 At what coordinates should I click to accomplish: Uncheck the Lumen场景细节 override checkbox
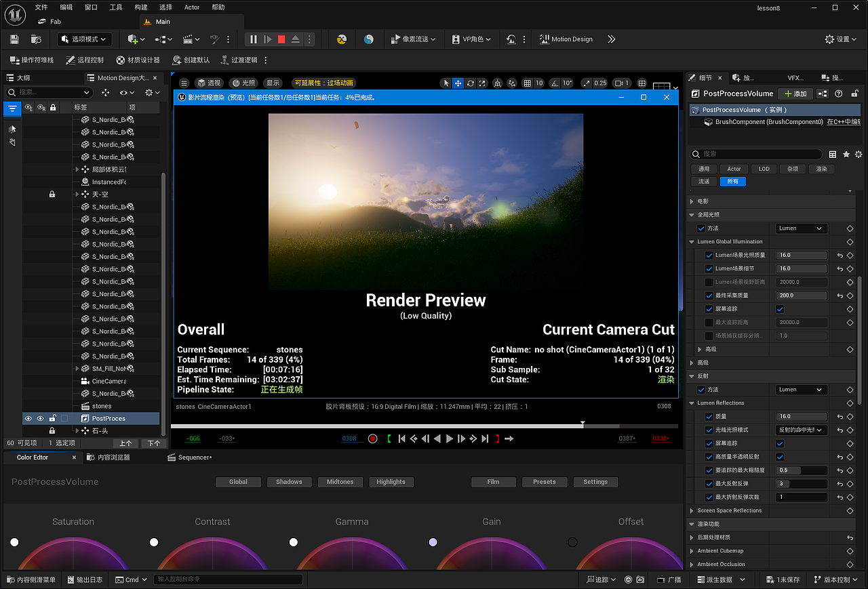coord(709,268)
